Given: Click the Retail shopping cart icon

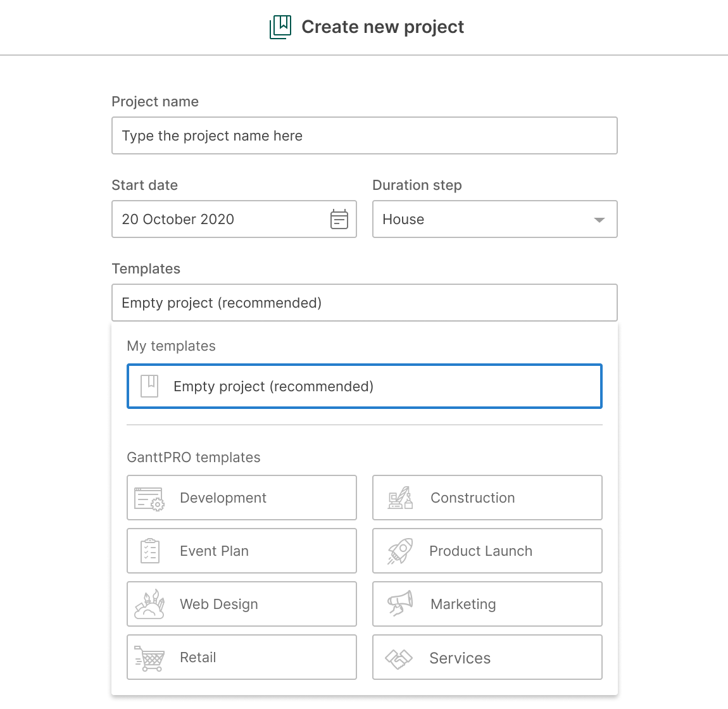Looking at the screenshot, I should pyautogui.click(x=149, y=658).
